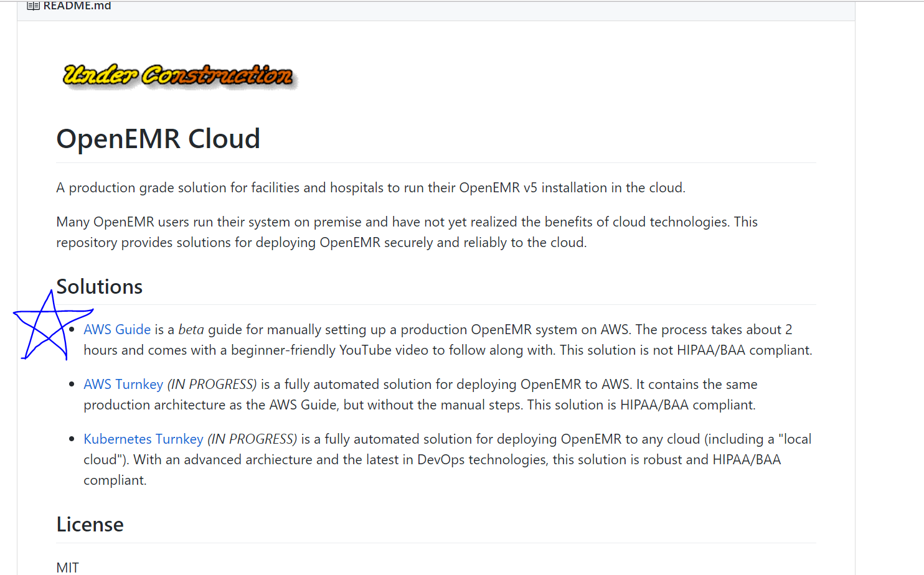Click the Solutions section heading
The height and width of the screenshot is (575, 924).
[99, 287]
